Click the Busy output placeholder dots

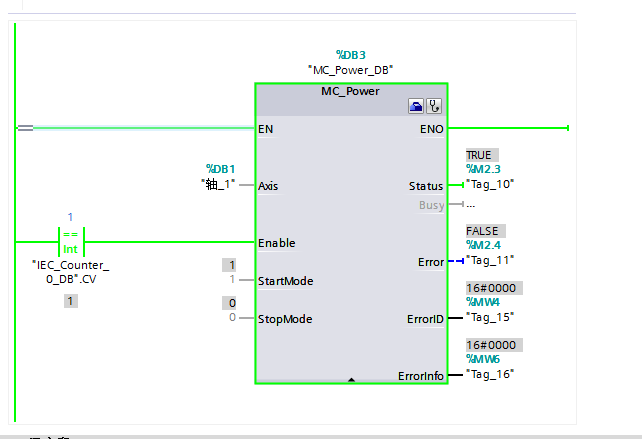[470, 204]
